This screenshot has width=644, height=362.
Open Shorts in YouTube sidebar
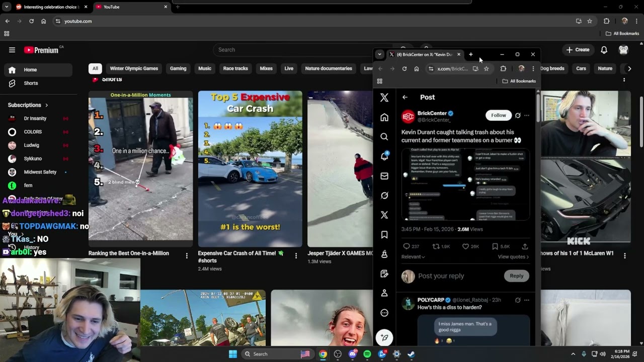[x=38, y=83]
